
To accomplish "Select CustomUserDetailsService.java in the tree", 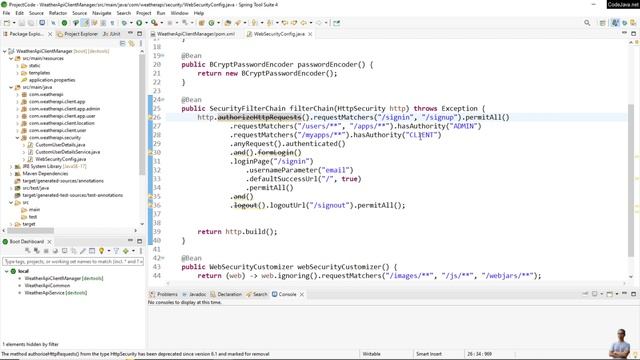I will pos(68,152).
